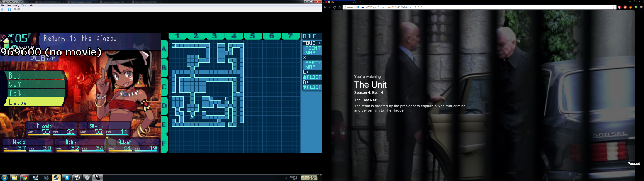Click the Chrome home button

(x=339, y=7)
